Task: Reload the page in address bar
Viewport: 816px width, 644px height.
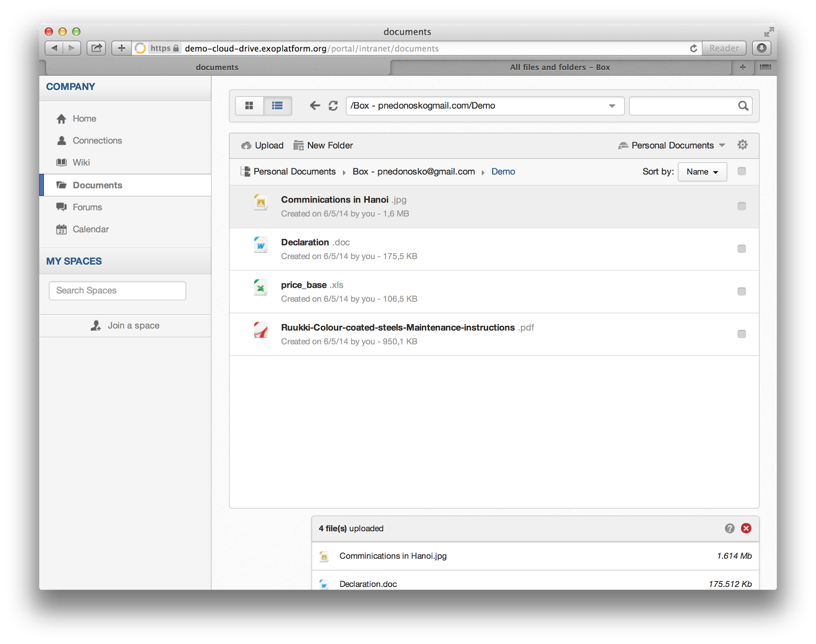Action: [x=694, y=48]
